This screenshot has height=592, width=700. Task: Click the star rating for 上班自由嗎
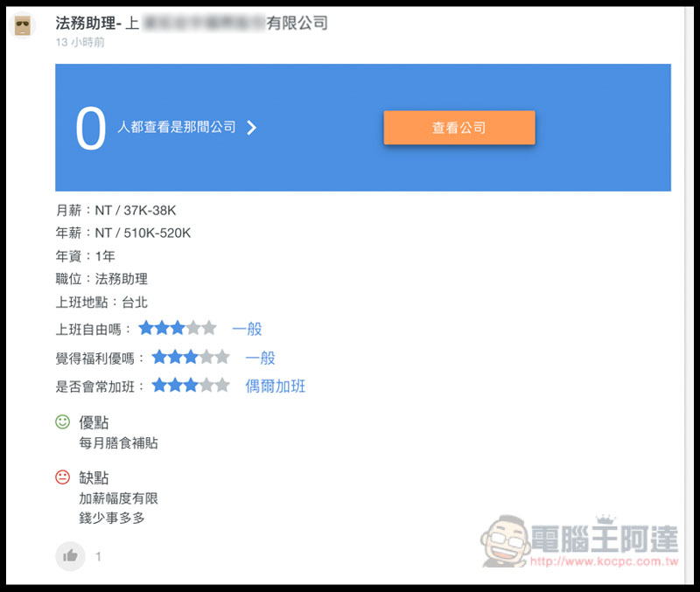pyautogui.click(x=177, y=329)
